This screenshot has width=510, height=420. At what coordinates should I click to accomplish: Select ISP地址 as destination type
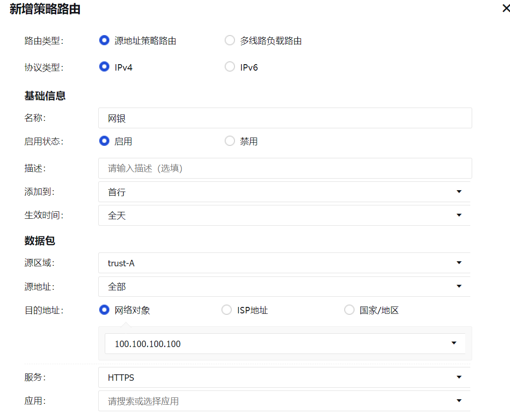pos(227,310)
